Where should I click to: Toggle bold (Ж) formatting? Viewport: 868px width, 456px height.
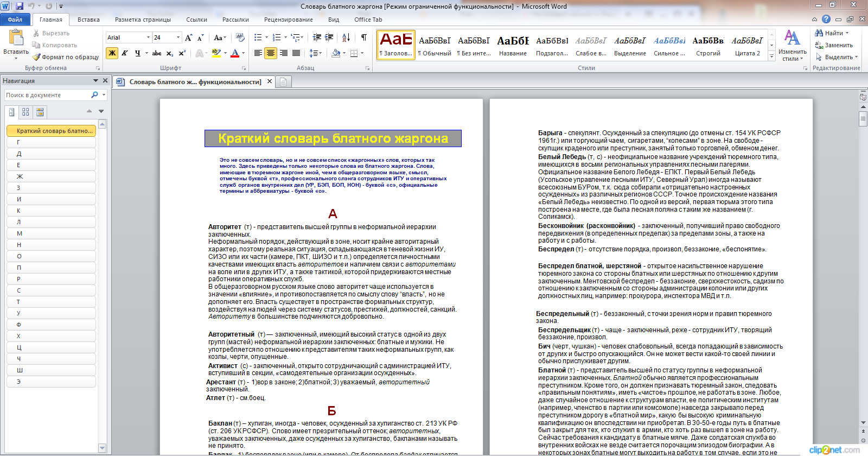(112, 53)
